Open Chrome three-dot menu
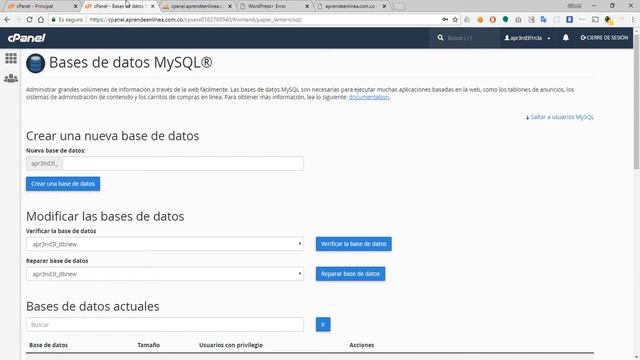 633,20
